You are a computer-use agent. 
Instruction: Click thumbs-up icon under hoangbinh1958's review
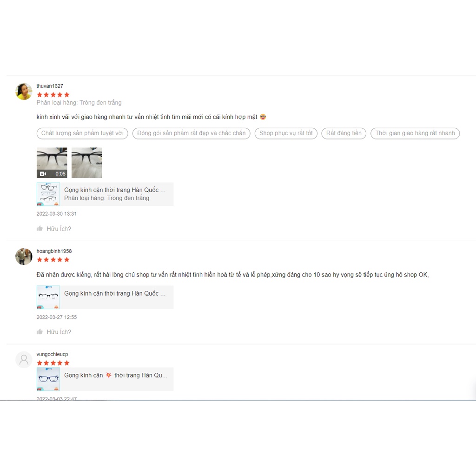(40, 331)
